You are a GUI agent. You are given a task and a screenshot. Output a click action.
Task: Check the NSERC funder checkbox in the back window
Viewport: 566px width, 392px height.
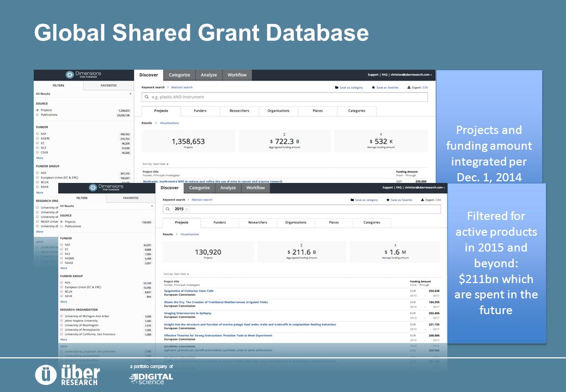point(38,139)
